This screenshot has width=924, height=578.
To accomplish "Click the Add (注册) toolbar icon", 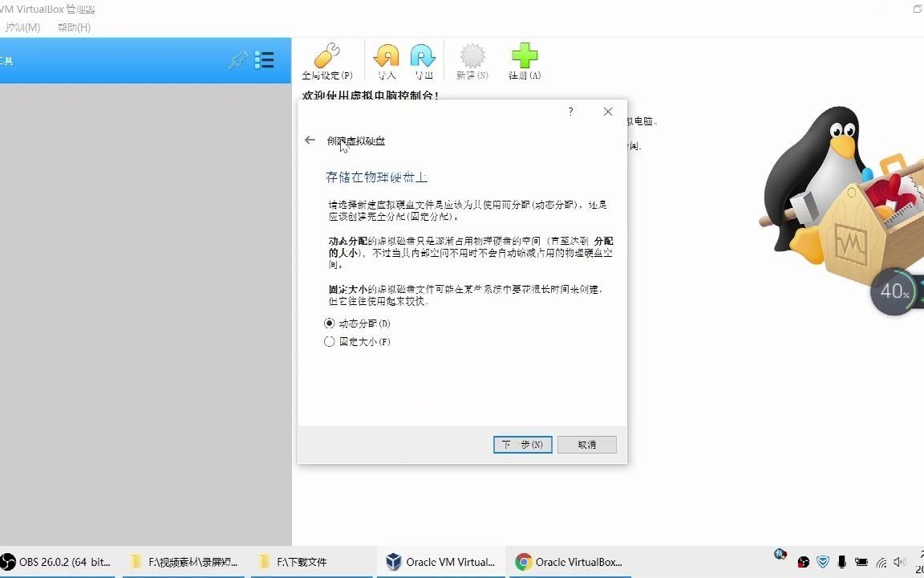I will tap(523, 60).
